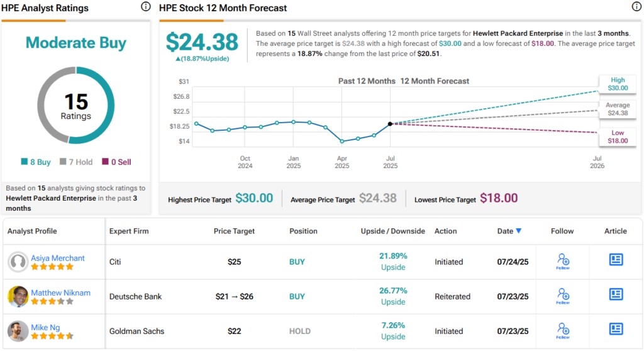Follow analyst Matthew Niknam

pos(563,296)
